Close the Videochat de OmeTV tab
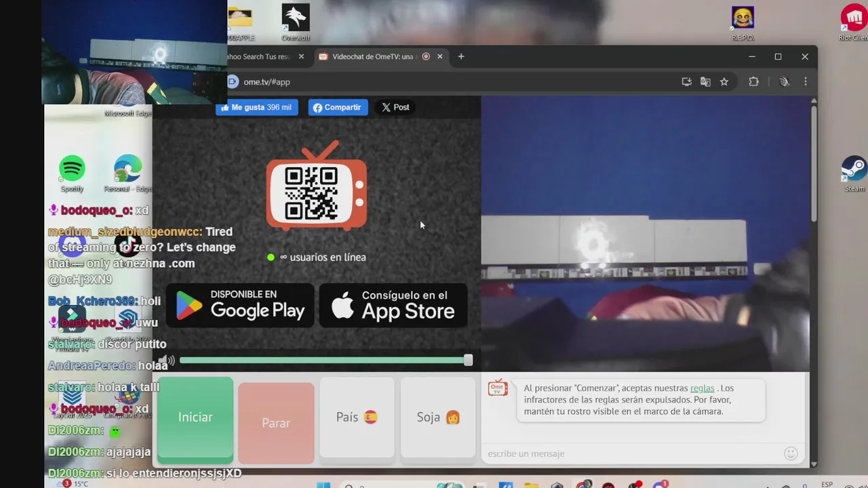 coord(439,57)
